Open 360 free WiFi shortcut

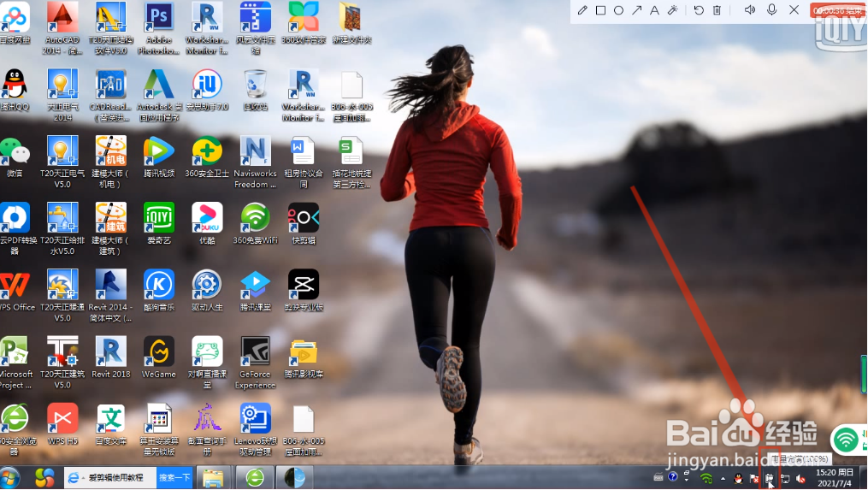255,223
